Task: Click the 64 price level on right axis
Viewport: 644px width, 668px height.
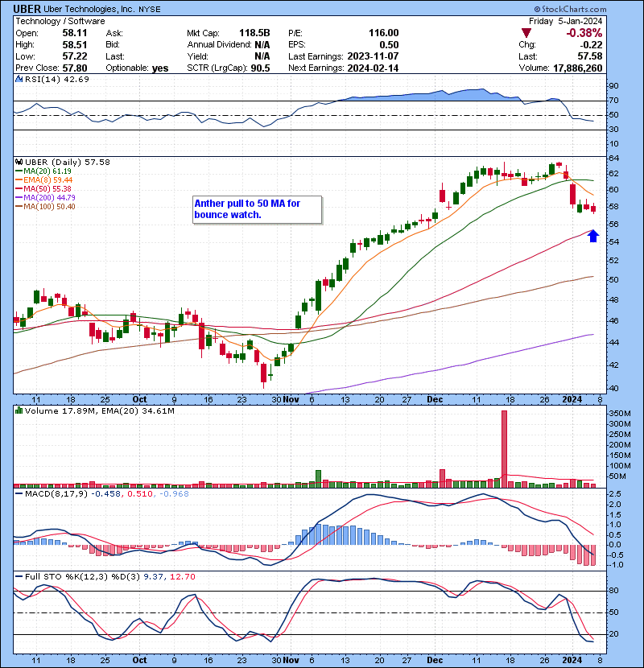Action: [613, 159]
